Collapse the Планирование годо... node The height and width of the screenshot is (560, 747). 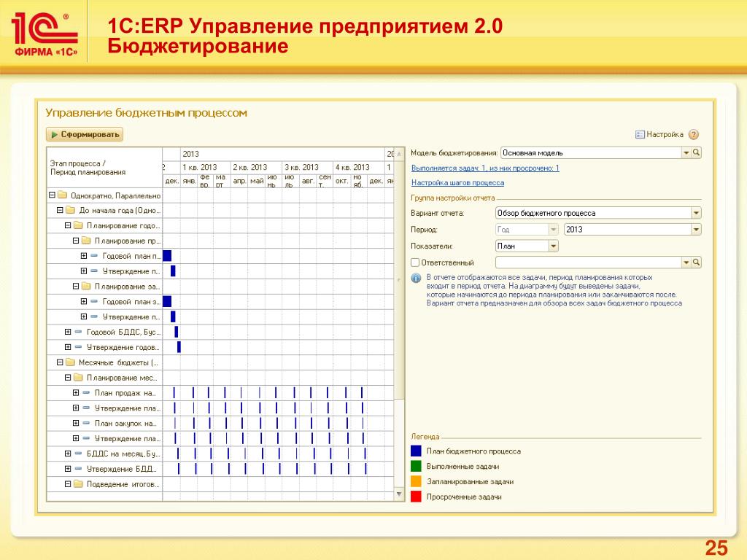pyautogui.click(x=68, y=225)
